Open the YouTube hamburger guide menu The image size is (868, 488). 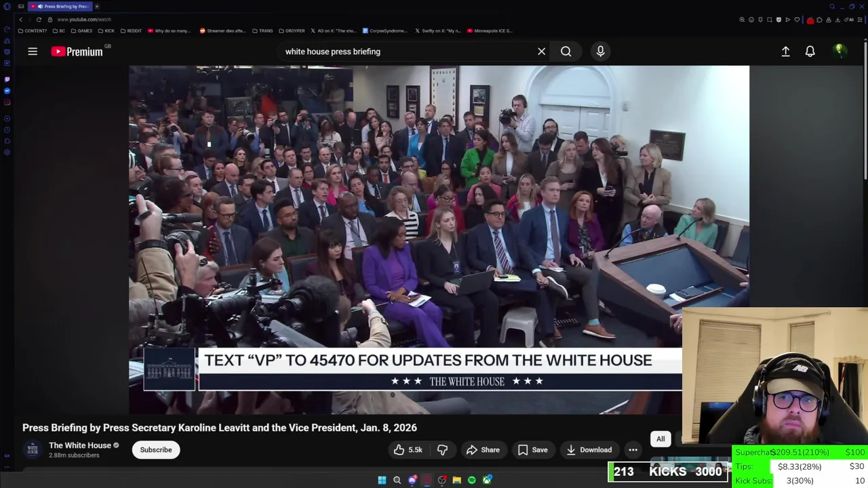click(33, 52)
